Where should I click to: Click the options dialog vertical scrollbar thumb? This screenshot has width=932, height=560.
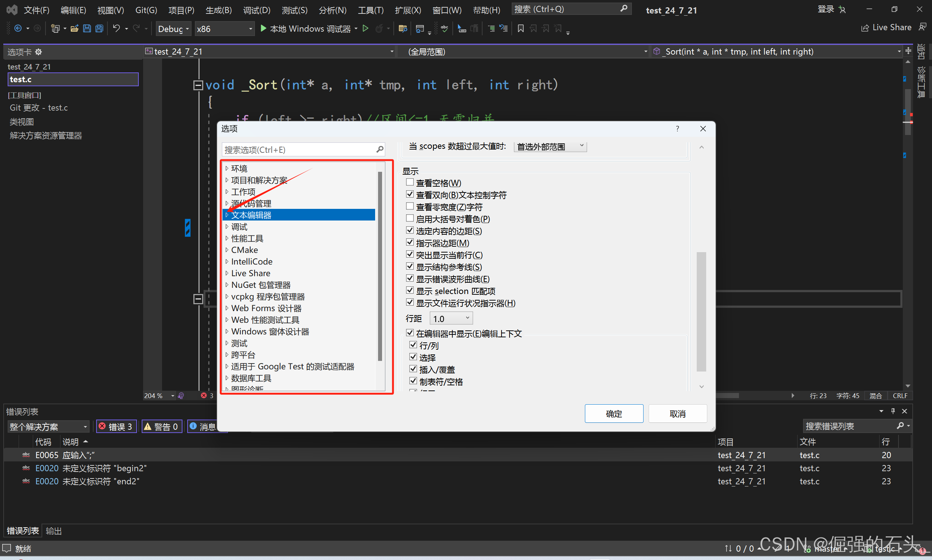[701, 311]
